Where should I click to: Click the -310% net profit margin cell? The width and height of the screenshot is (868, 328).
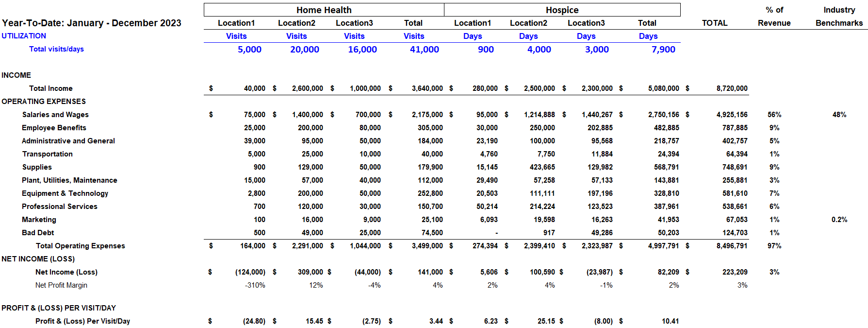[x=255, y=285]
